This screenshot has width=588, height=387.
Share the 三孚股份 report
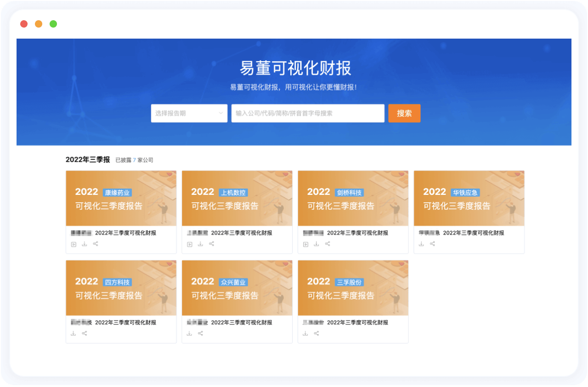coord(317,334)
